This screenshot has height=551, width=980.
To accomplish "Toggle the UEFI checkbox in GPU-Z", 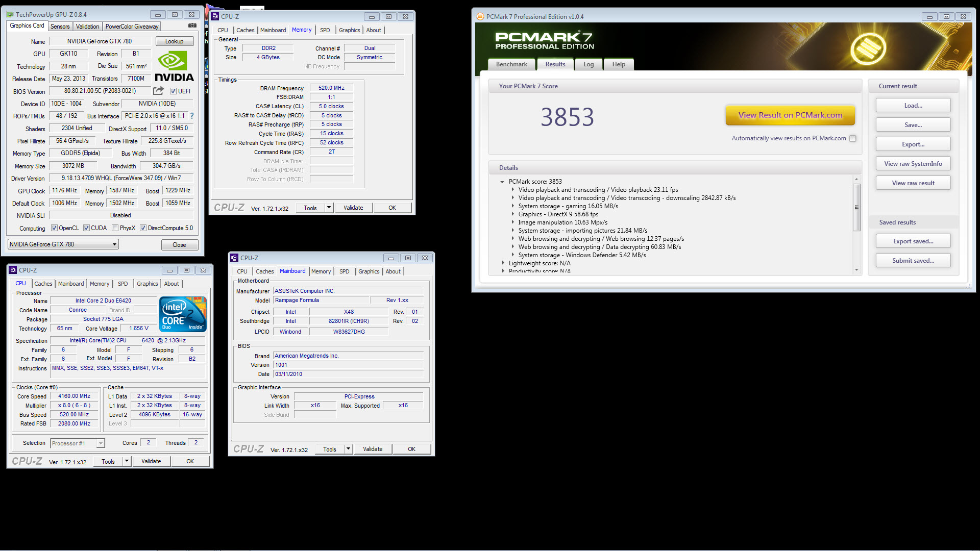I will (x=173, y=91).
